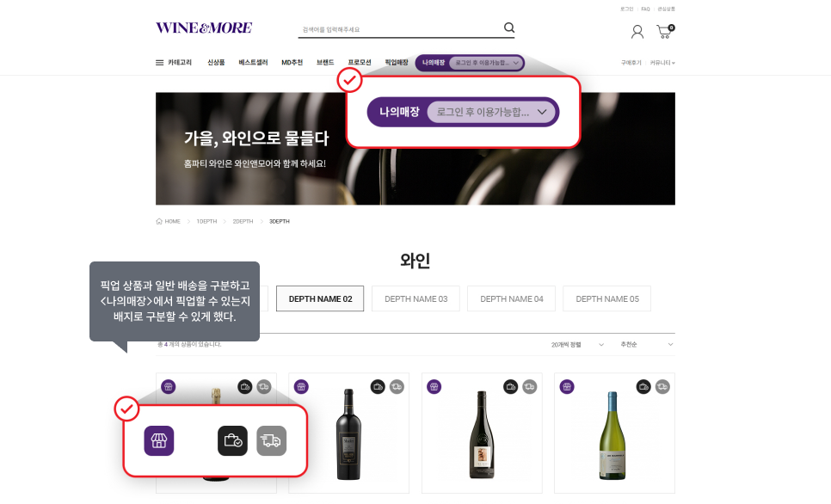Open the 구매후기 link

pyautogui.click(x=631, y=63)
